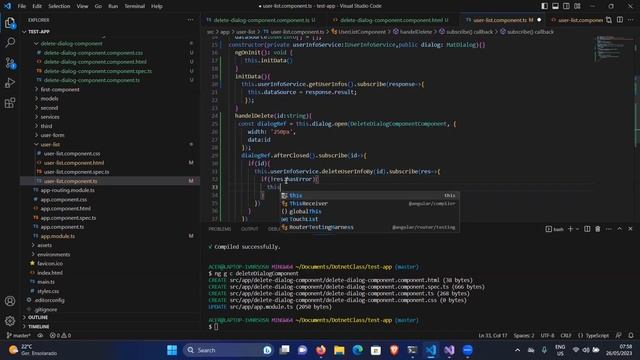The height and width of the screenshot is (360, 640).
Task: Open the Run and Debug view
Action: (10, 82)
